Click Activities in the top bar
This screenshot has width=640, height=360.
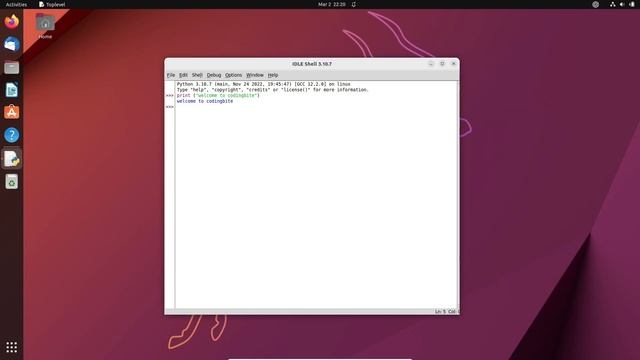[x=16, y=4]
